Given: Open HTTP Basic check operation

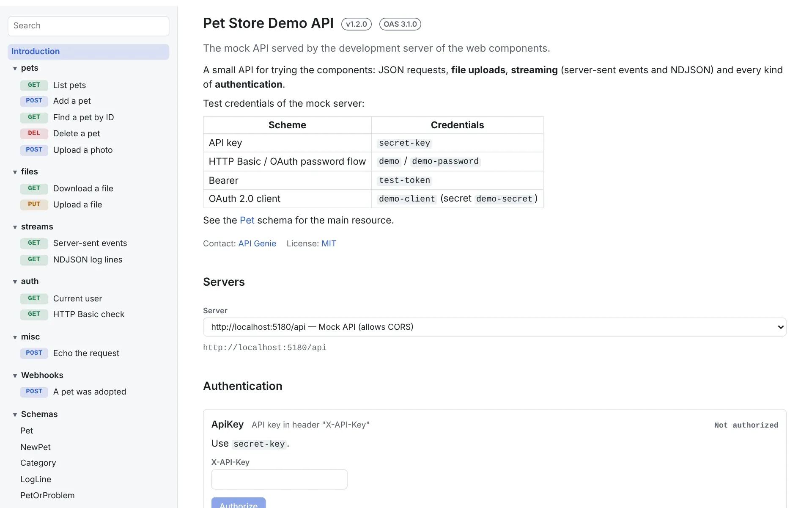Looking at the screenshot, I should pos(88,314).
